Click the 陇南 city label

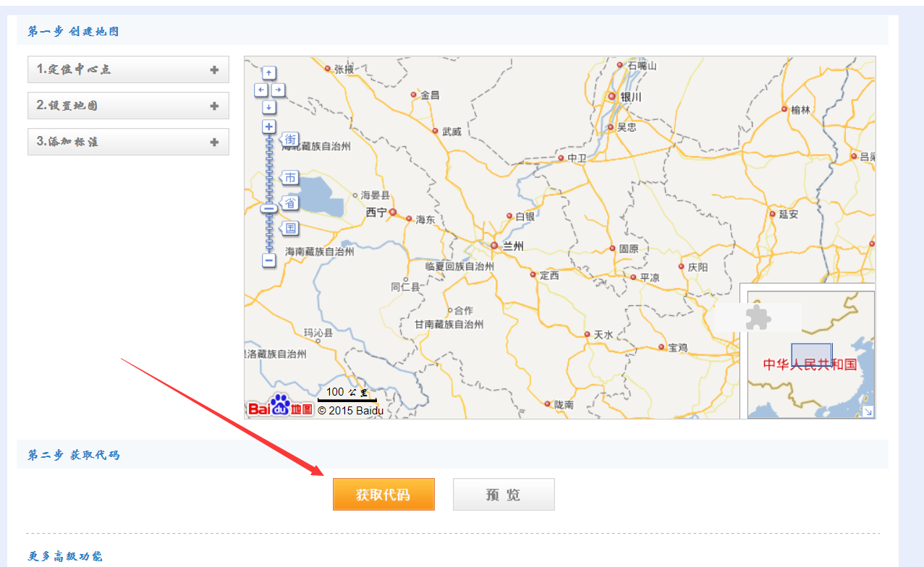pyautogui.click(x=564, y=405)
